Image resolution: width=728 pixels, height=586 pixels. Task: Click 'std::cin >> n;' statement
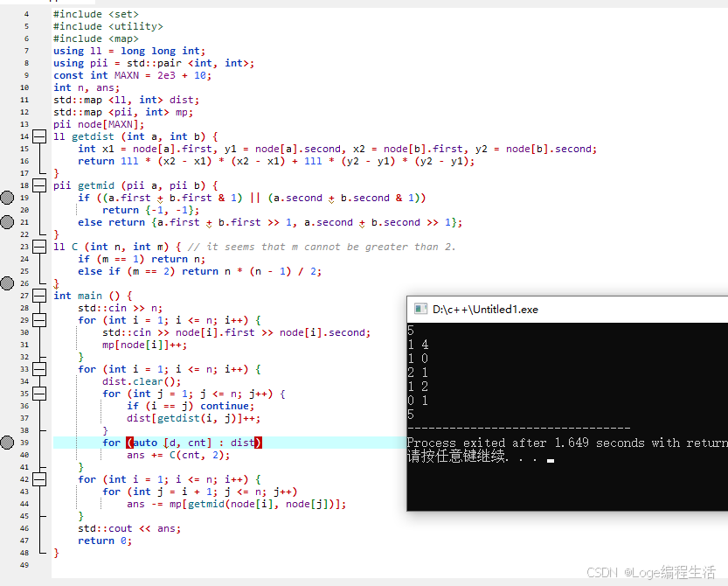(120, 308)
